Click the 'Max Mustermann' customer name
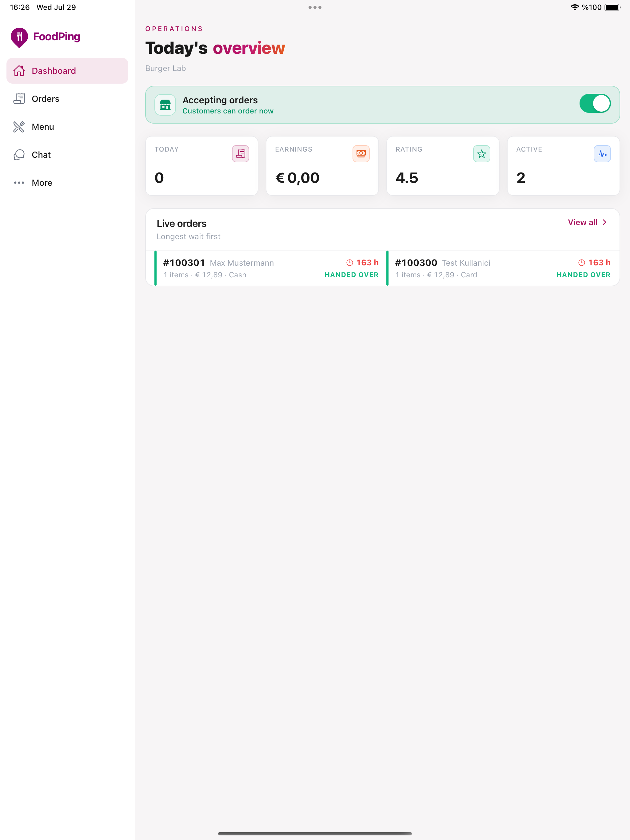This screenshot has height=840, width=630. 242,263
